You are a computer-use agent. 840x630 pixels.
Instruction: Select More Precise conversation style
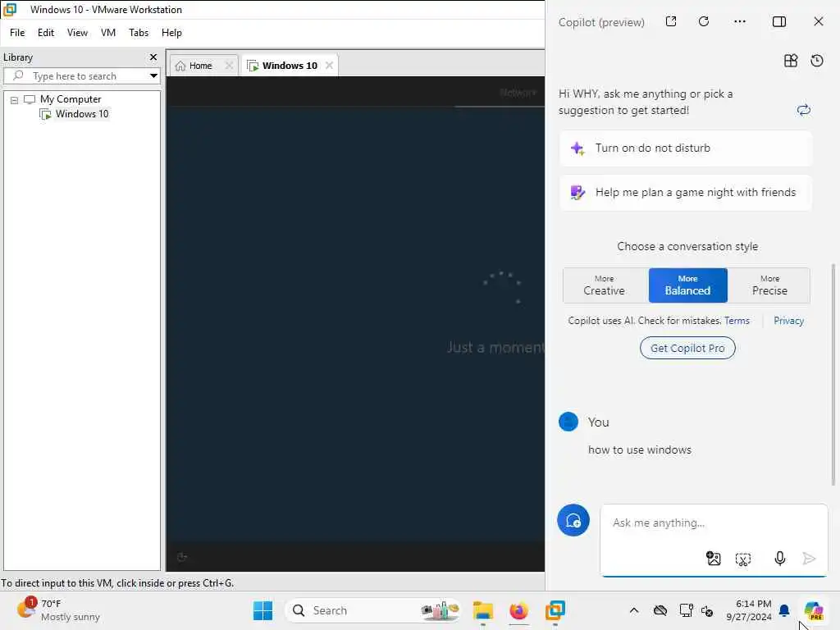tap(769, 285)
